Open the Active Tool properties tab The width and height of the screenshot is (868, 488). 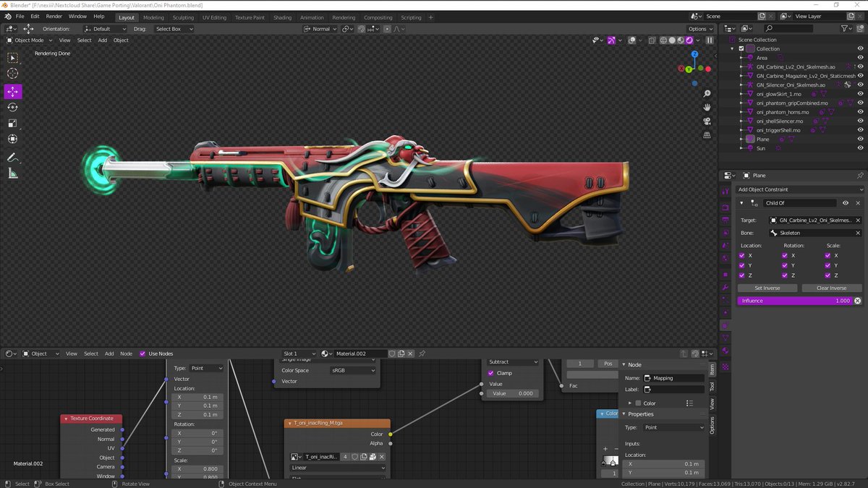(726, 191)
